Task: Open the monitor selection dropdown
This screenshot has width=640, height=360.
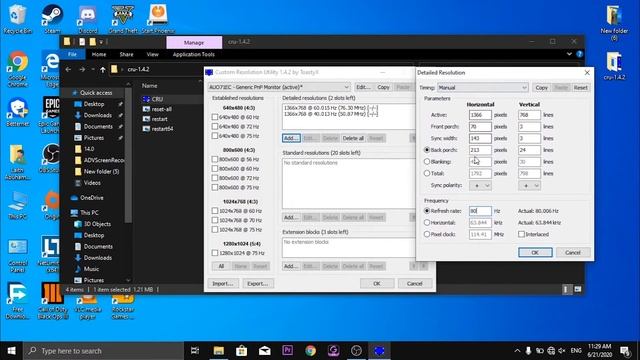Action: pyautogui.click(x=279, y=87)
